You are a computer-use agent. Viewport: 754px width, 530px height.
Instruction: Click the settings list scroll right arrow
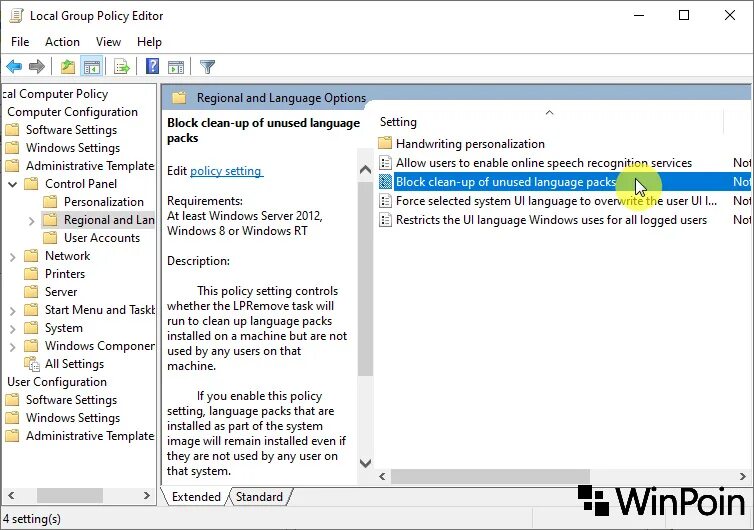tap(743, 477)
